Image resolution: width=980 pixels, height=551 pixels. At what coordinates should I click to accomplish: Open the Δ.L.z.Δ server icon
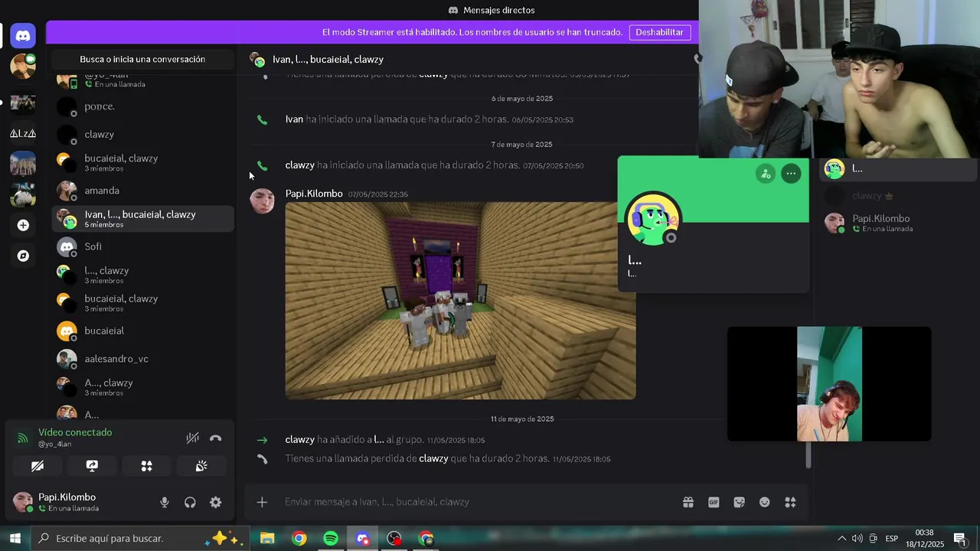pyautogui.click(x=23, y=133)
